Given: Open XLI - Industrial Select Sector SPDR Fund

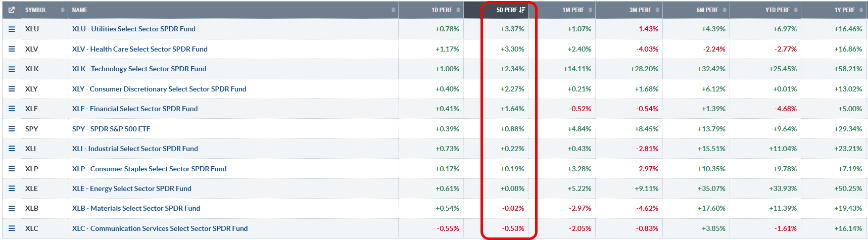Looking at the screenshot, I should [x=135, y=149].
